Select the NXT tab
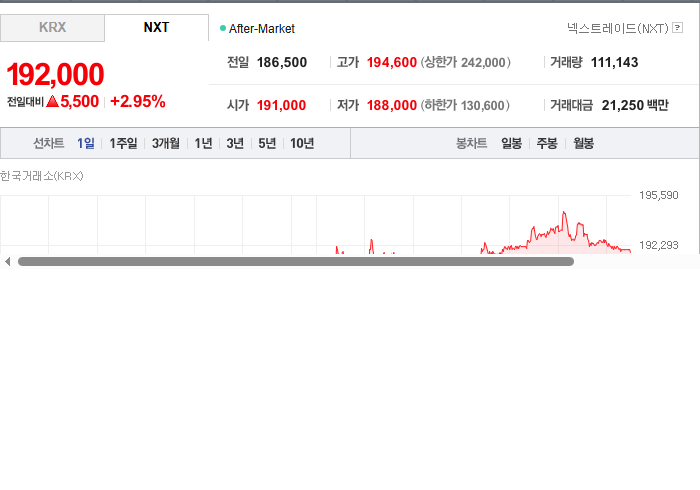The image size is (700, 490). click(x=156, y=28)
